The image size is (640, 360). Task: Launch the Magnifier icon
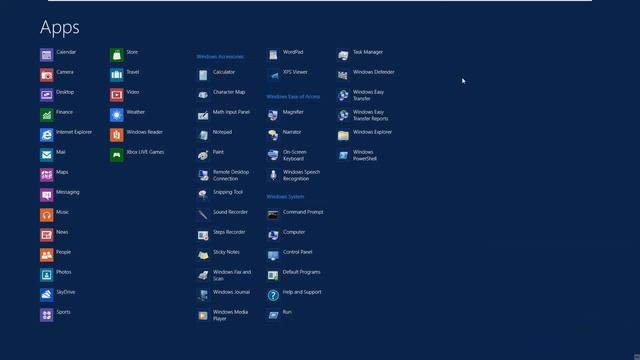(x=273, y=115)
